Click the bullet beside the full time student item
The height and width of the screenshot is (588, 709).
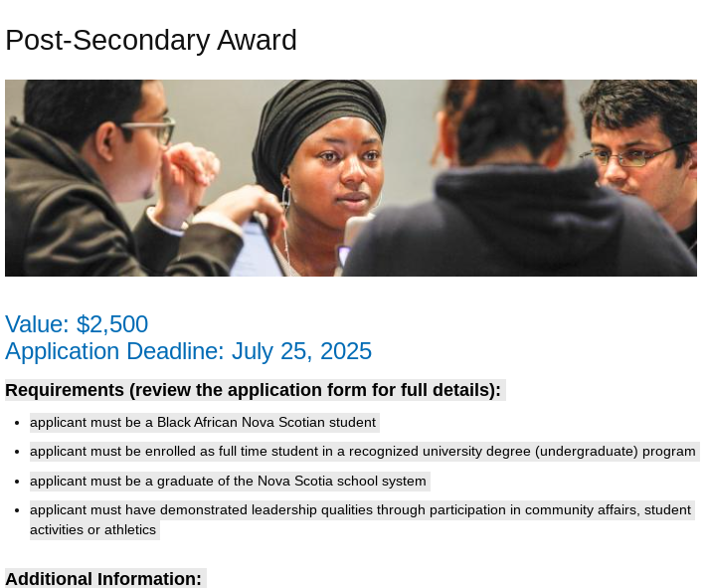[x=18, y=453]
